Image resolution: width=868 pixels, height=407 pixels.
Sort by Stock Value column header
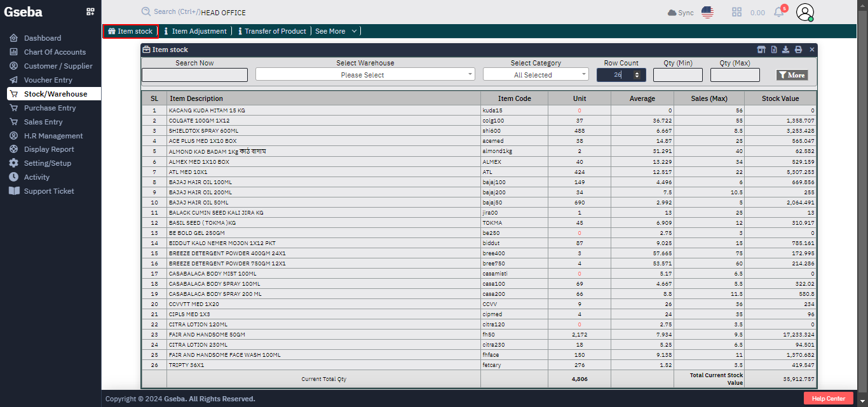(780, 98)
